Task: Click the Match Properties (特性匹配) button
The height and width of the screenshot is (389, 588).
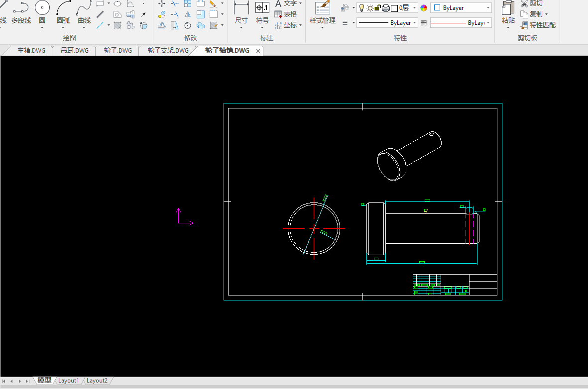Action: 538,25
